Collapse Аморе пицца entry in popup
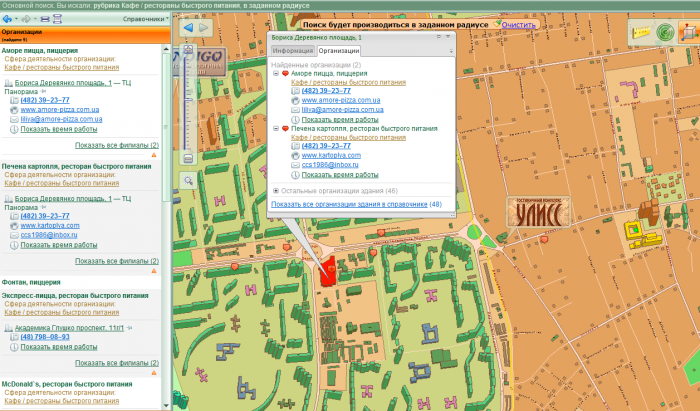The height and width of the screenshot is (411, 700). coord(276,74)
